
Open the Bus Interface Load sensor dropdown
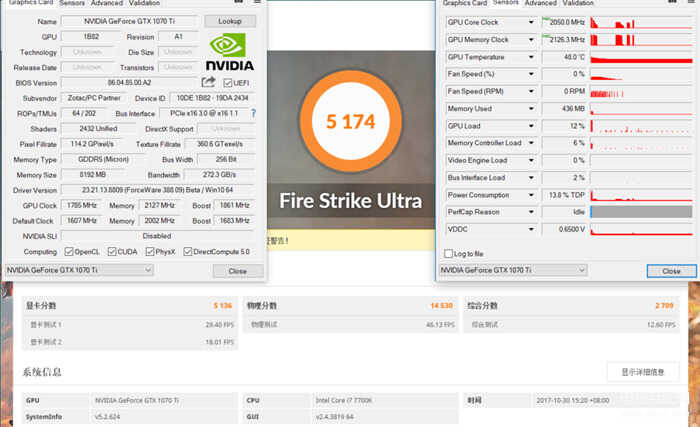click(x=531, y=178)
